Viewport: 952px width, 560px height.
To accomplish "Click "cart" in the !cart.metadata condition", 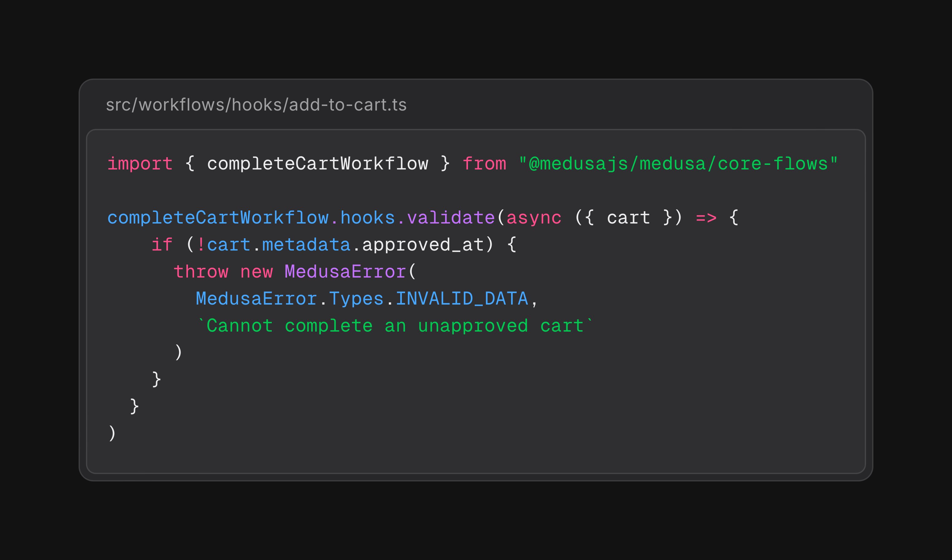I will pyautogui.click(x=229, y=245).
